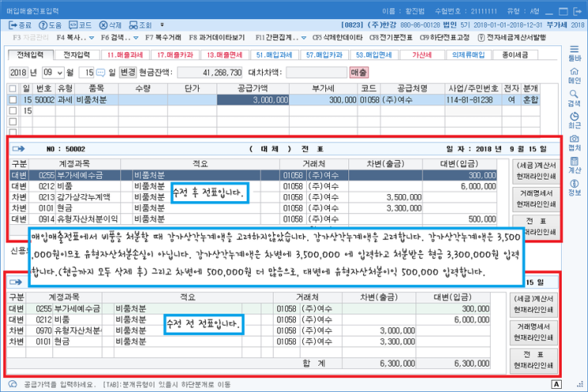Click lower 거래명세서 현재라인인쇄 button
Screen dimensions: 588x392
pyautogui.click(x=533, y=332)
